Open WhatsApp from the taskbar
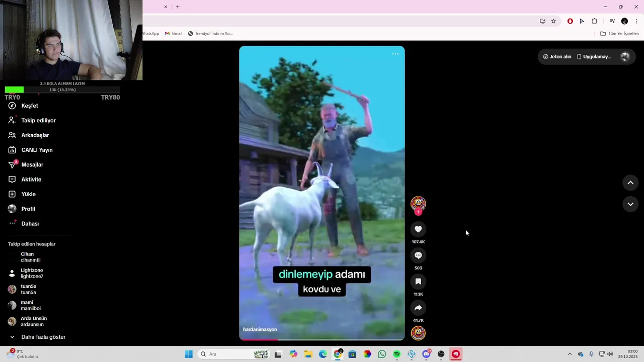 [x=382, y=354]
